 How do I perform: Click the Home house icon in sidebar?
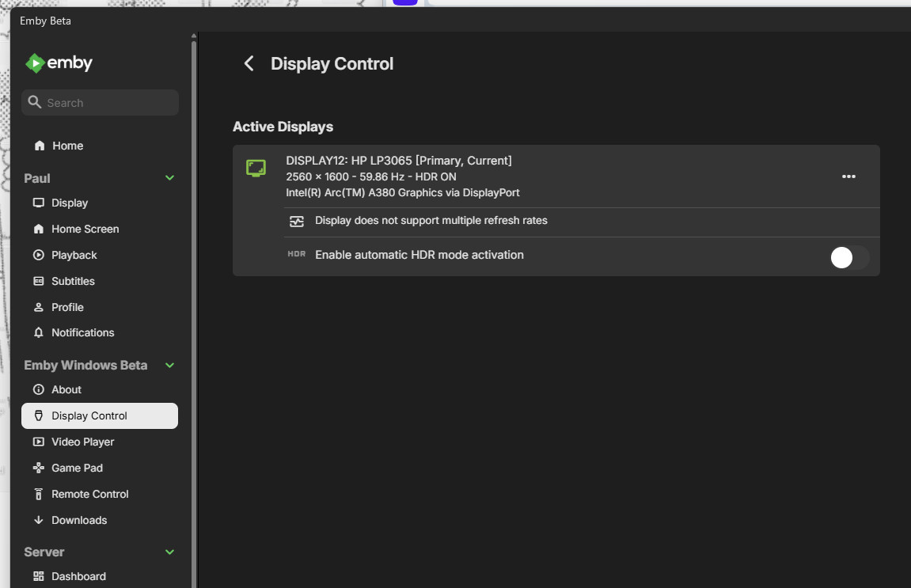pyautogui.click(x=40, y=146)
